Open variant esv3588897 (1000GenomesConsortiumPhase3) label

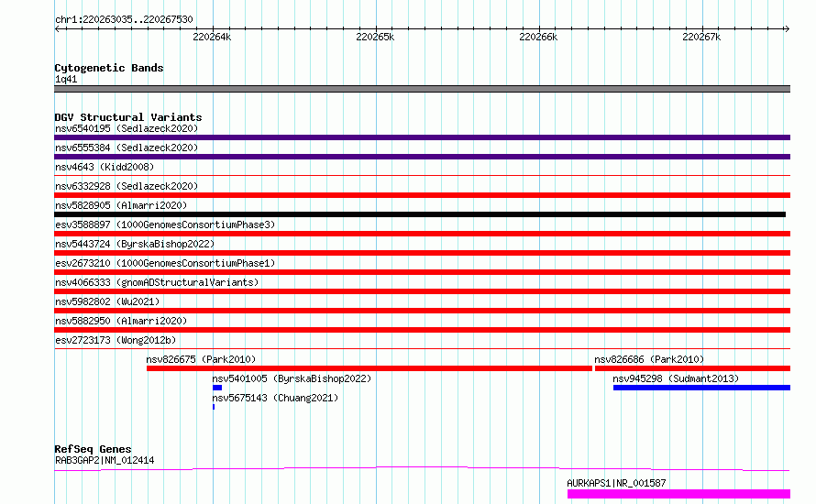coord(165,225)
